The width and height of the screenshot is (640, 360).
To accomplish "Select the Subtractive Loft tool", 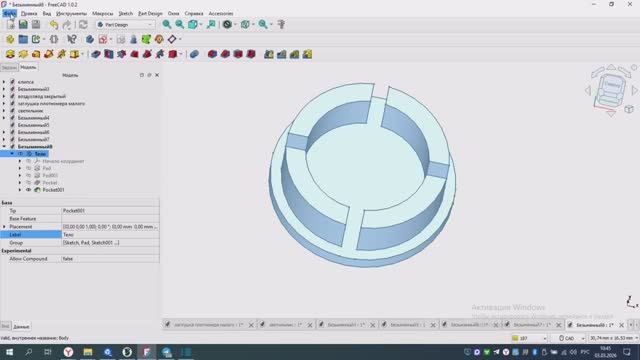I will [x=134, y=54].
